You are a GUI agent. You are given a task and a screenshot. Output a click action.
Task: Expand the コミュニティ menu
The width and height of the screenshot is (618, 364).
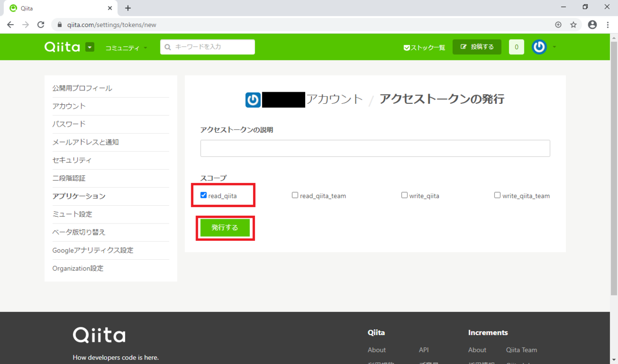point(126,48)
